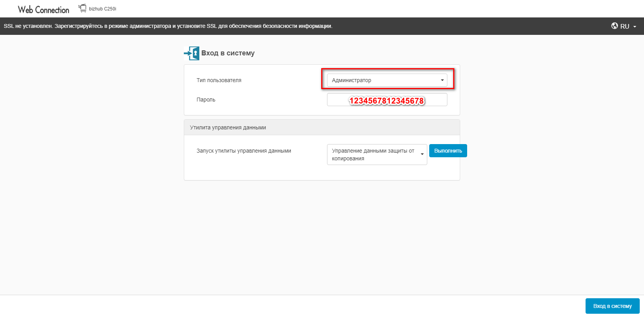The image size is (644, 318).
Task: Click the Утилита управления данными section header
Action: (322, 127)
